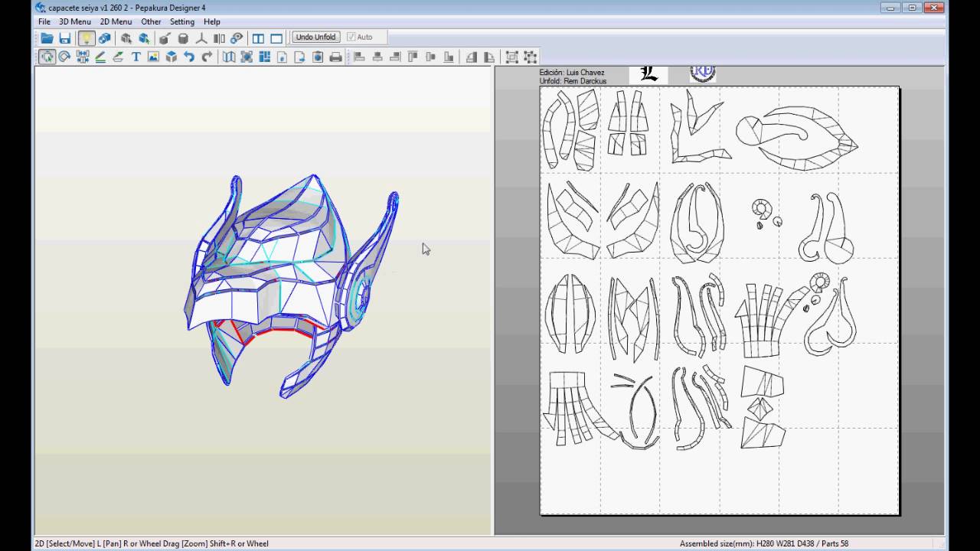Print the pattern with printer icon
This screenshot has height=551, width=980.
tap(335, 57)
